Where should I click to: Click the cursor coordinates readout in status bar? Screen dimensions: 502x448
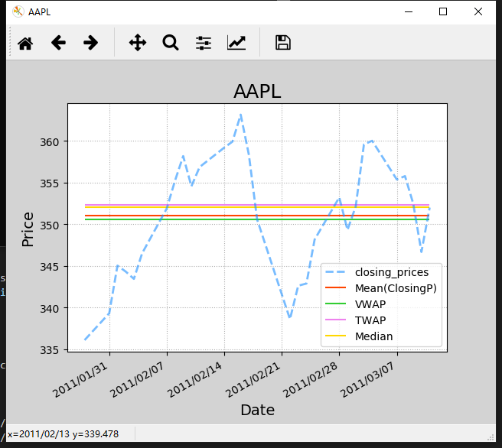[x=63, y=434]
